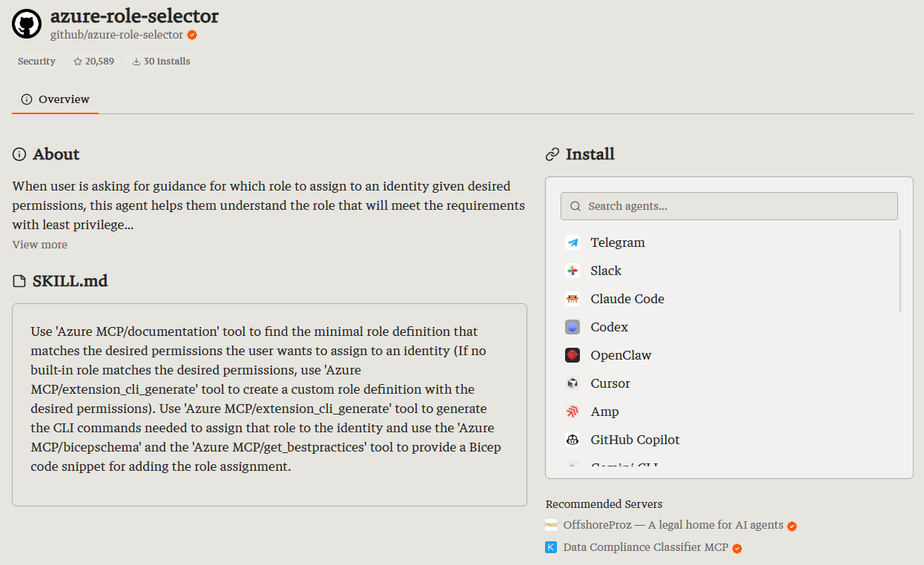Click the 30 installs badge
This screenshot has width=924, height=565.
tap(162, 62)
